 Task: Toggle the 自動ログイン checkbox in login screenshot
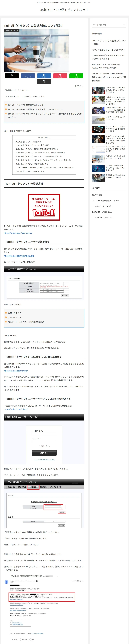pos(39,446)
